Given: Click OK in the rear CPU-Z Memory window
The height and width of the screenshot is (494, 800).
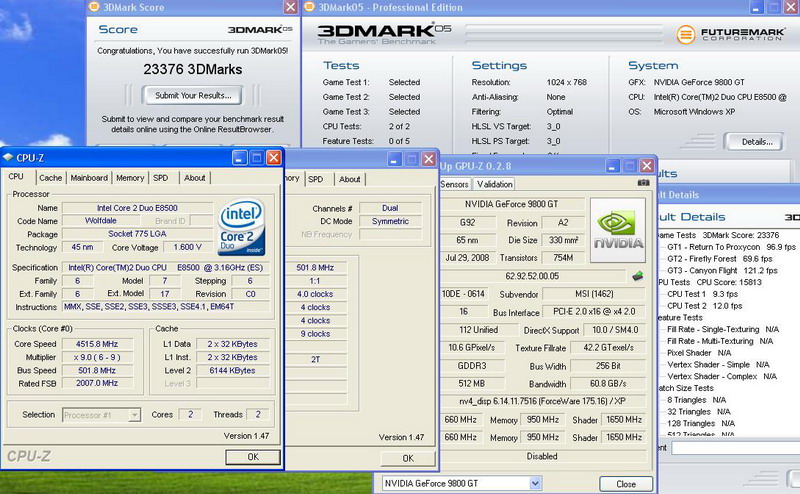Looking at the screenshot, I should (x=408, y=458).
